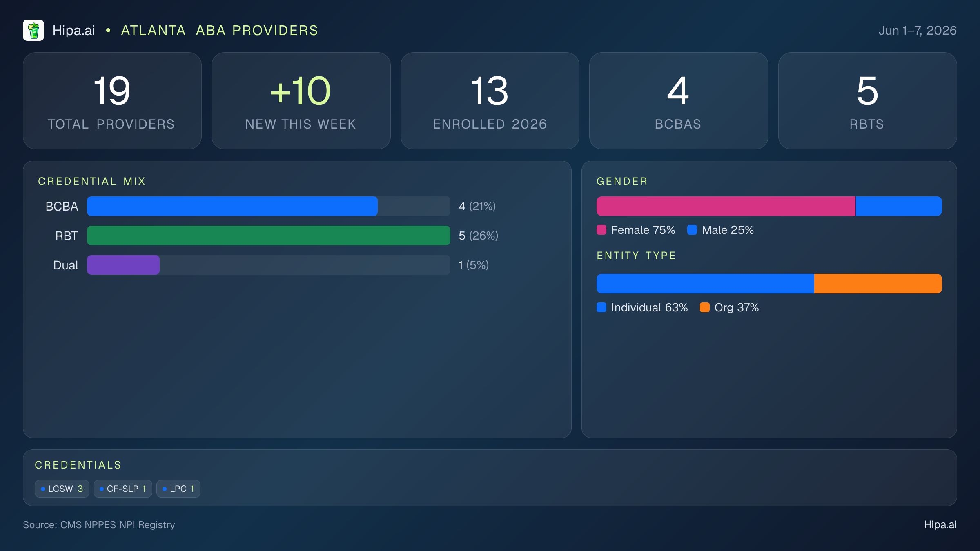980x551 pixels.
Task: Click the green RBT progress bar
Action: 269,236
